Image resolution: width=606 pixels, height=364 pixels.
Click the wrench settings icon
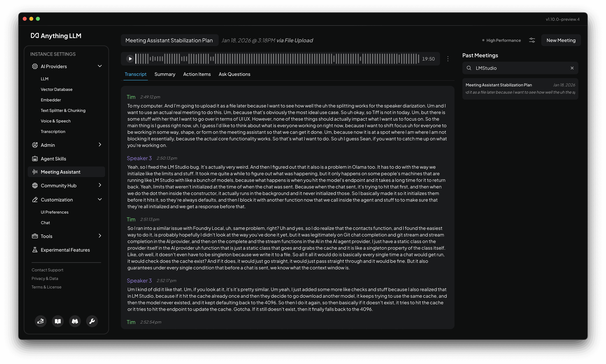92,321
